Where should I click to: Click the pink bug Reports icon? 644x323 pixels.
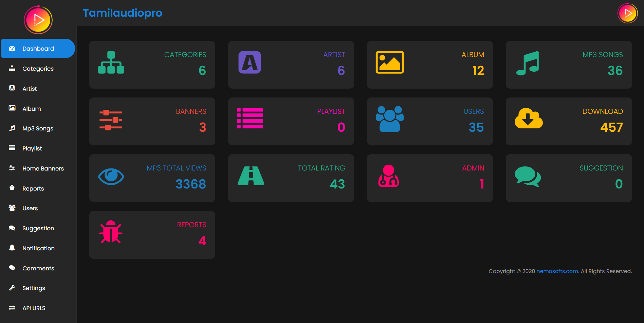click(x=111, y=232)
